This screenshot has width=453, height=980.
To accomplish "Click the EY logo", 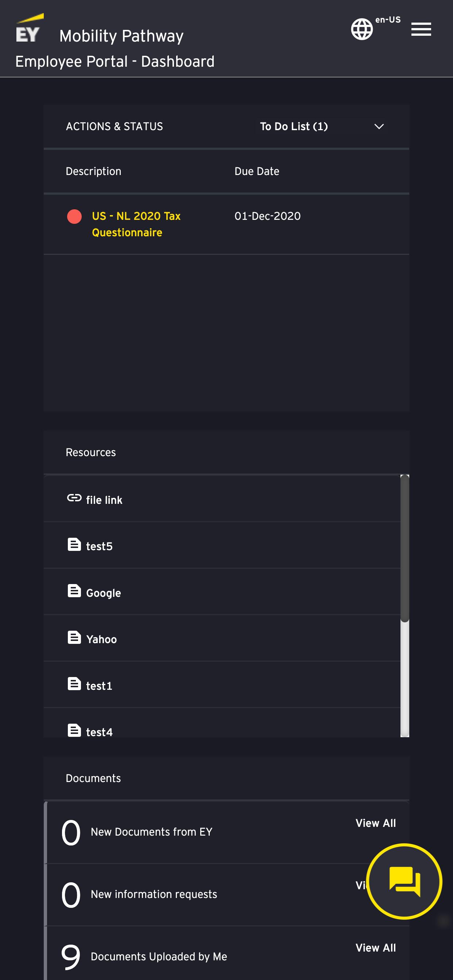I will point(30,28).
